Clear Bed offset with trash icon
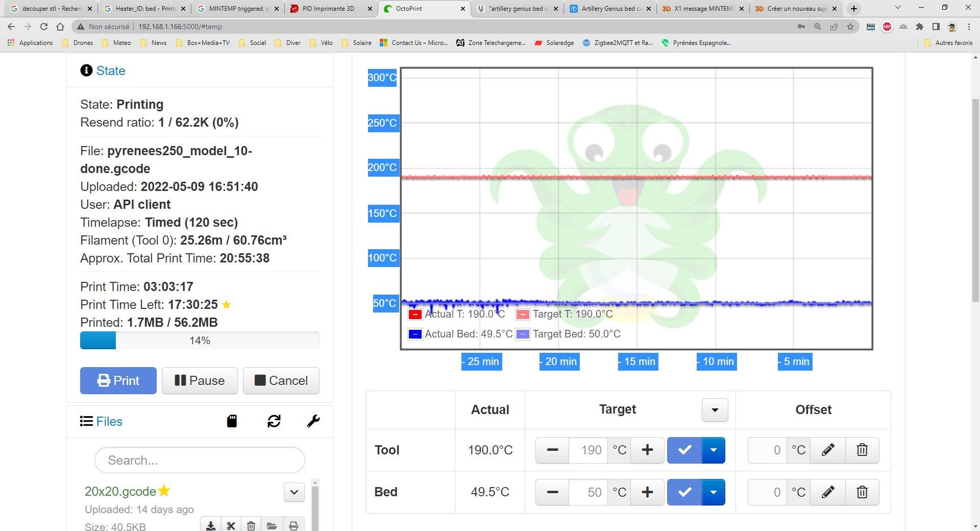The height and width of the screenshot is (531, 980). (x=862, y=492)
